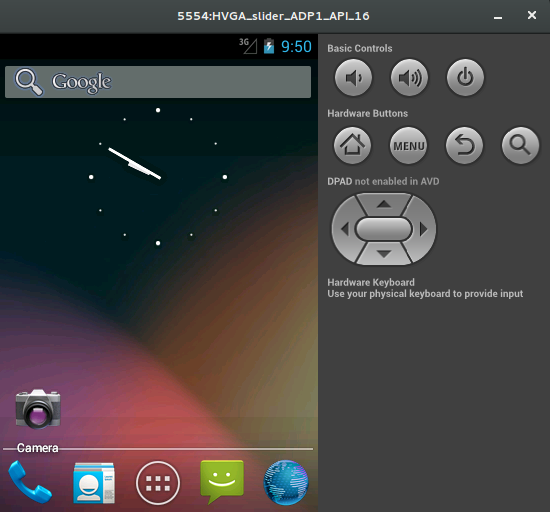The height and width of the screenshot is (512, 550).
Task: Click the DPAD up arrow
Action: tap(384, 204)
